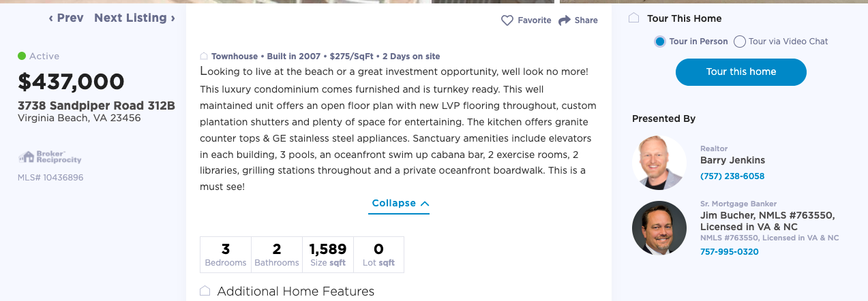Click the 3738 Sandpiper Road 312B address
868x301 pixels.
(96, 106)
